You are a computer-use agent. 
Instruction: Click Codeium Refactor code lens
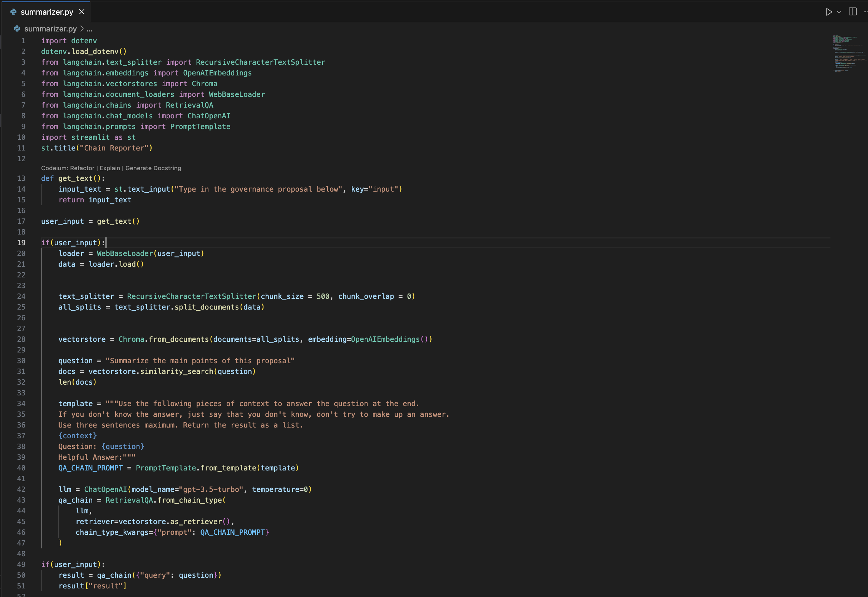(x=82, y=168)
